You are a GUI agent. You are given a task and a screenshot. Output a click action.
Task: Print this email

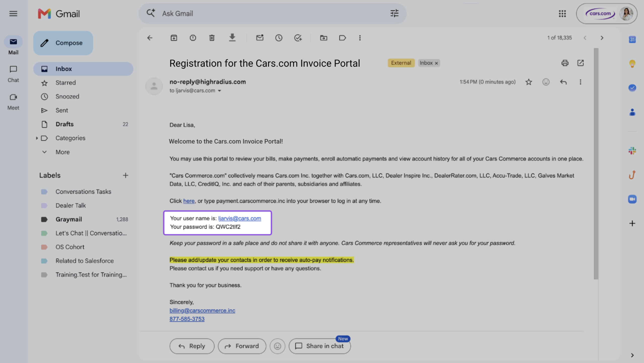565,63
